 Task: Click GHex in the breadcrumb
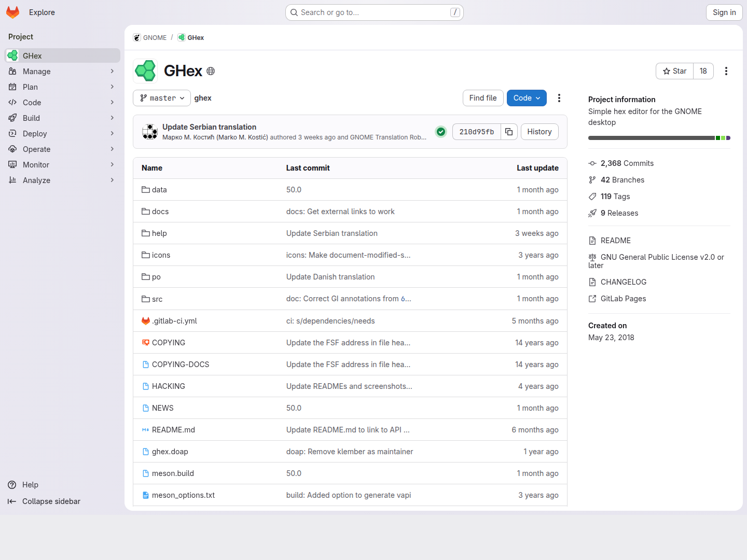(x=191, y=38)
